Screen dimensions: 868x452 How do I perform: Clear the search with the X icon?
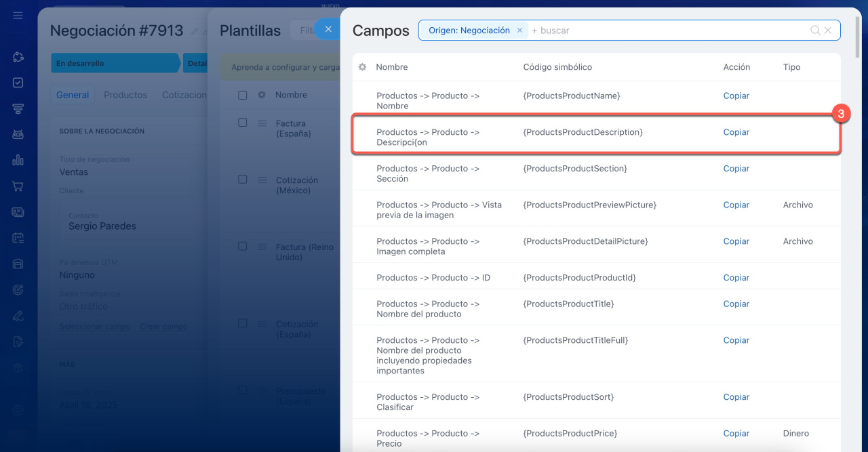[x=828, y=30]
